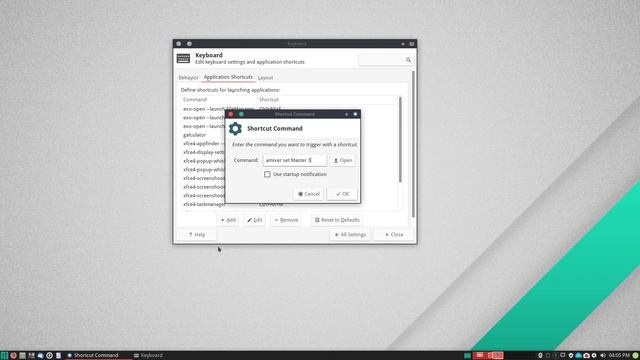Screen dimensions: 640x360
Task: Close the Keyboard settings window
Action: pos(394,235)
